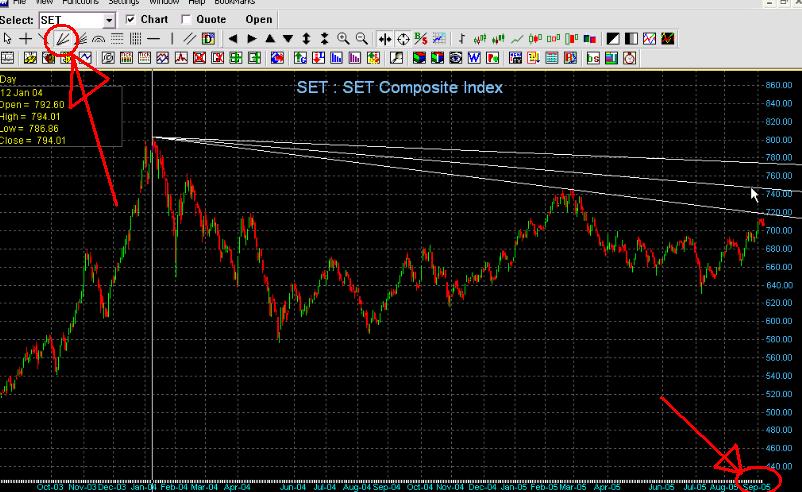Switch to OHLC bar chart style
802x492 pixels.
[x=461, y=39]
